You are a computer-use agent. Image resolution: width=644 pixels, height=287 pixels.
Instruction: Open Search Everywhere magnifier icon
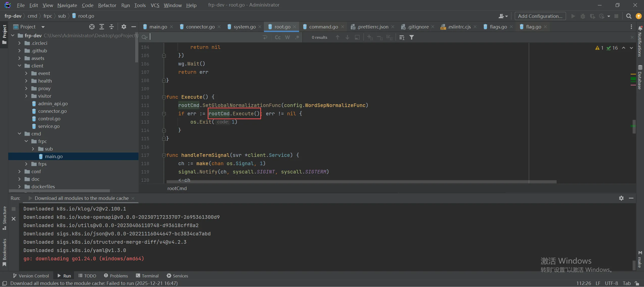click(x=629, y=16)
